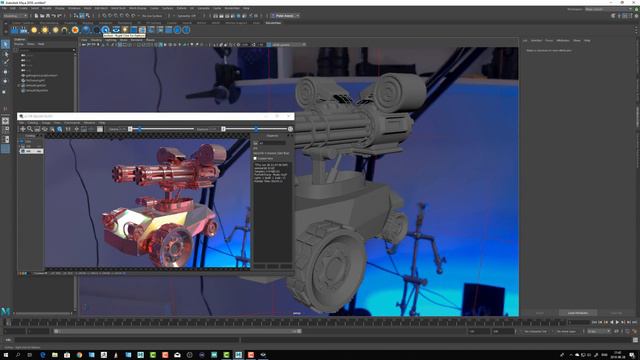The width and height of the screenshot is (640, 360).
Task: Click Load Attributes button
Action: pos(578,313)
